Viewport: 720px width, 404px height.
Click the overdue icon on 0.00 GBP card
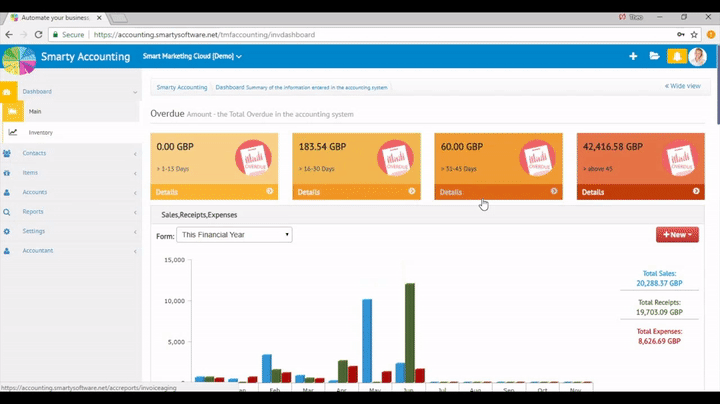tap(254, 159)
